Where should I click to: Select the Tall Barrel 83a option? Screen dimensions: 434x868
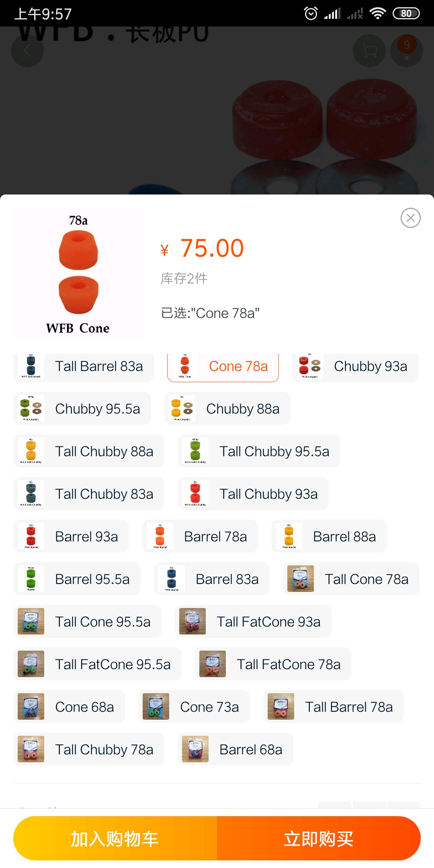point(84,366)
